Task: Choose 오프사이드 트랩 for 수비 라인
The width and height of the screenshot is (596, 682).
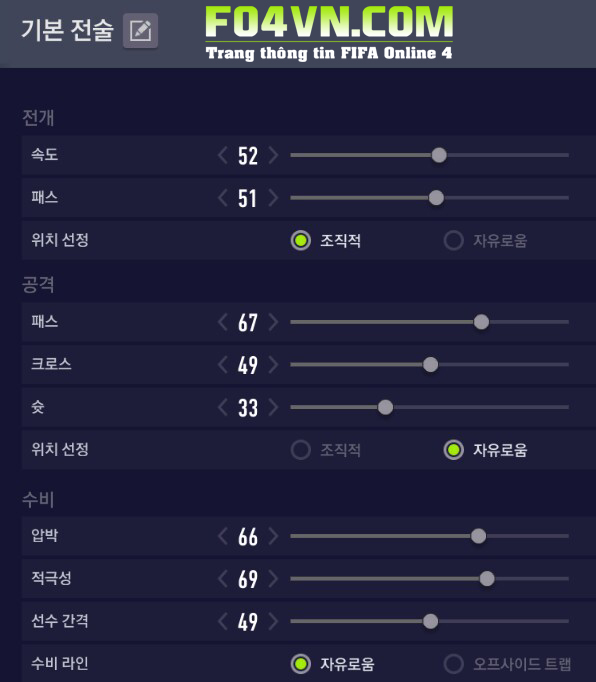Action: [x=453, y=664]
